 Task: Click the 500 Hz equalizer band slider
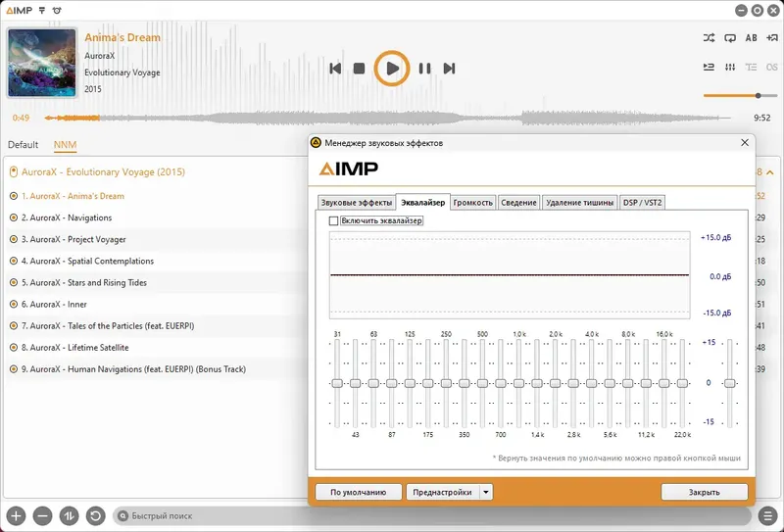coord(482,383)
